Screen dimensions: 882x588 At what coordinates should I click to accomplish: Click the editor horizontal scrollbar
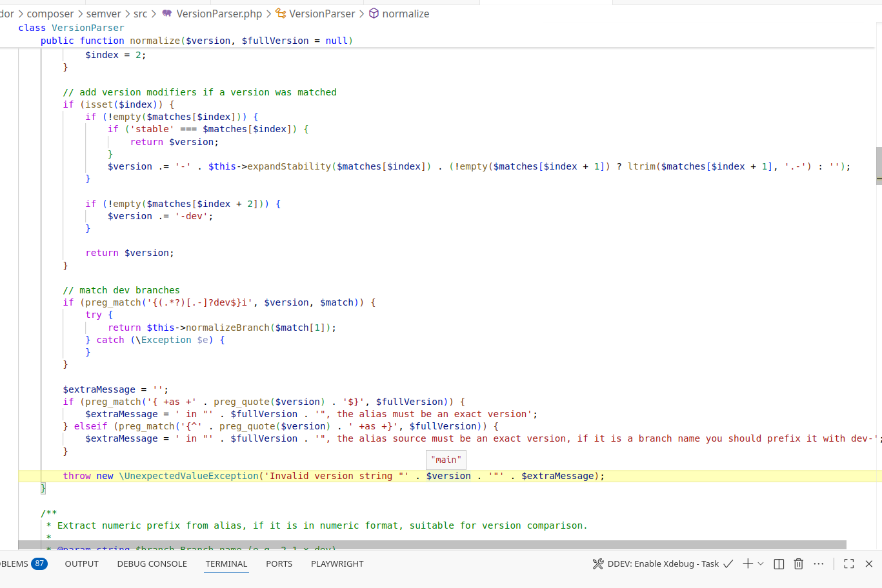[432, 545]
